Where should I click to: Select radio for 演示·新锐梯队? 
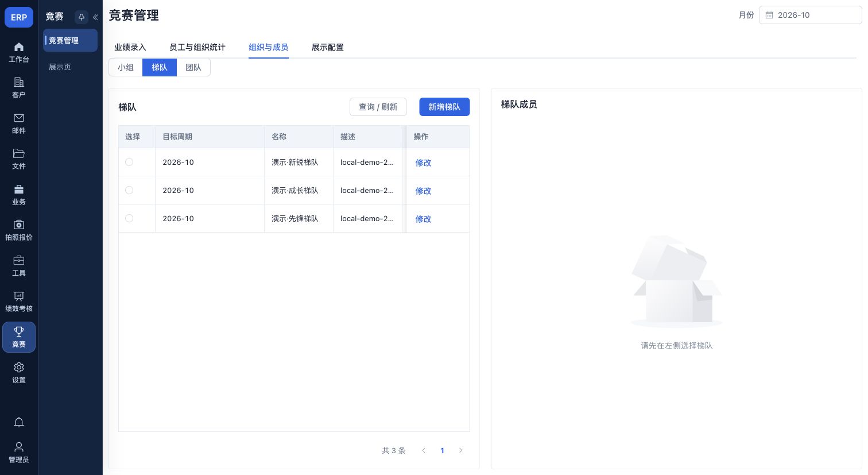pos(129,162)
